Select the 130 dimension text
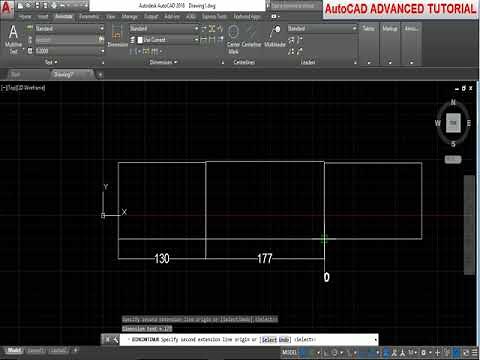The width and height of the screenshot is (480, 360). 162,258
